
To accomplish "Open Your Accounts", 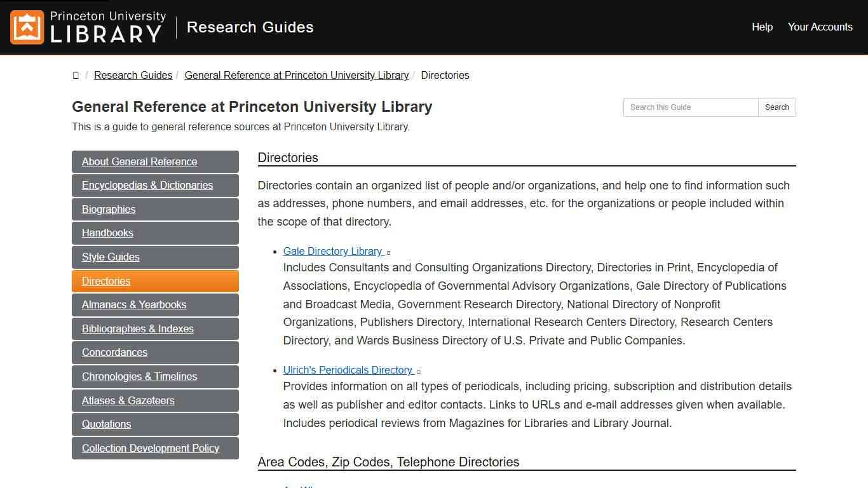I will click(820, 27).
